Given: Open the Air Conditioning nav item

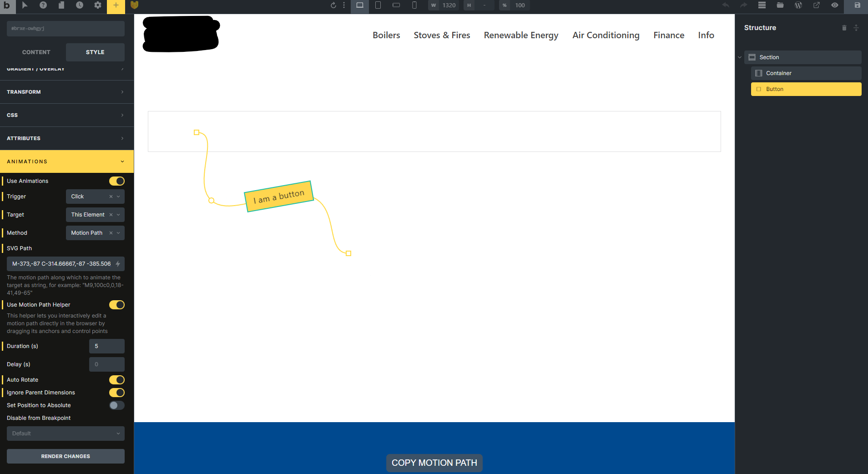Looking at the screenshot, I should click(606, 35).
